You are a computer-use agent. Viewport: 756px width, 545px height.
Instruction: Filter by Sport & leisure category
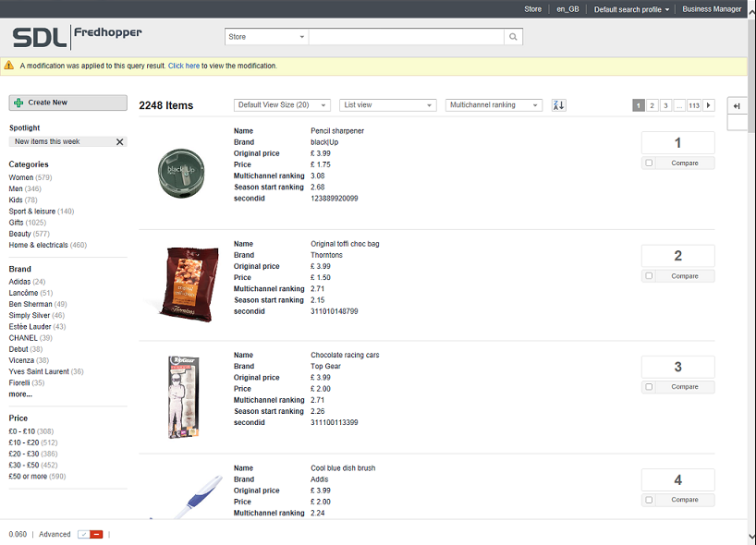pos(42,211)
